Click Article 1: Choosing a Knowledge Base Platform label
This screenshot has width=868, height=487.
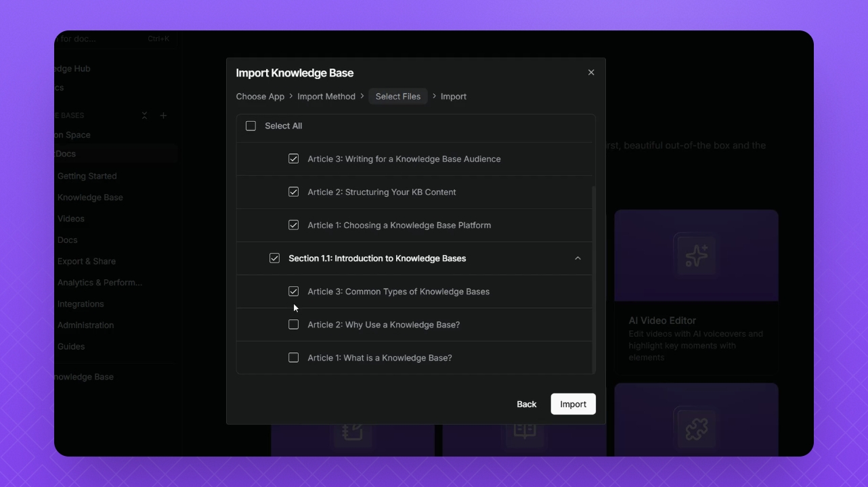click(399, 225)
